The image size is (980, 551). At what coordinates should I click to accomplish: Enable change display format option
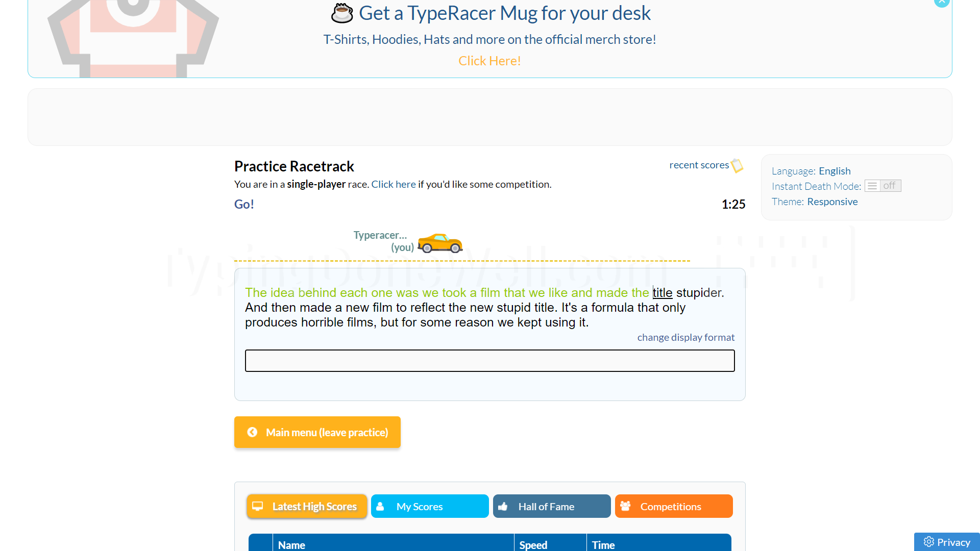[x=686, y=336]
